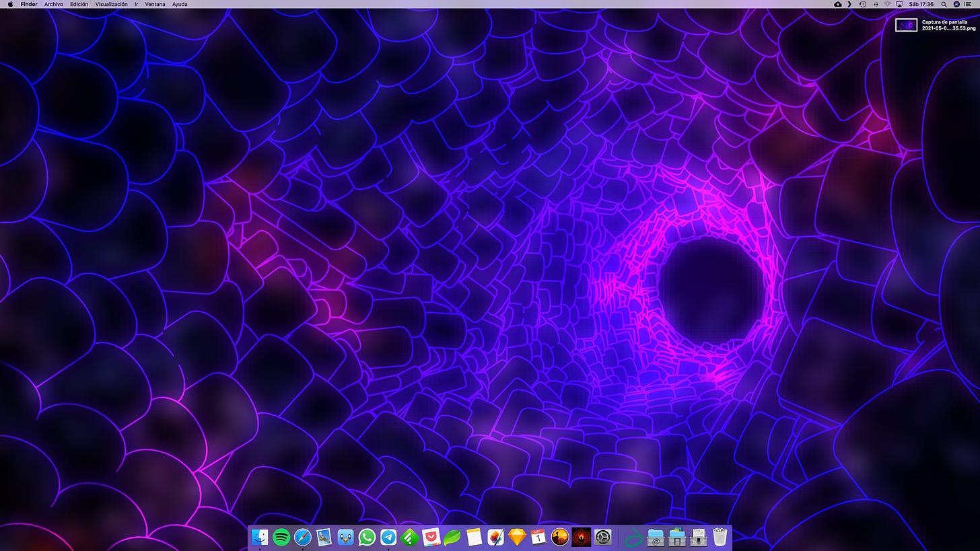Open the Ventana menu
The height and width of the screenshot is (551, 980).
pyautogui.click(x=155, y=4)
